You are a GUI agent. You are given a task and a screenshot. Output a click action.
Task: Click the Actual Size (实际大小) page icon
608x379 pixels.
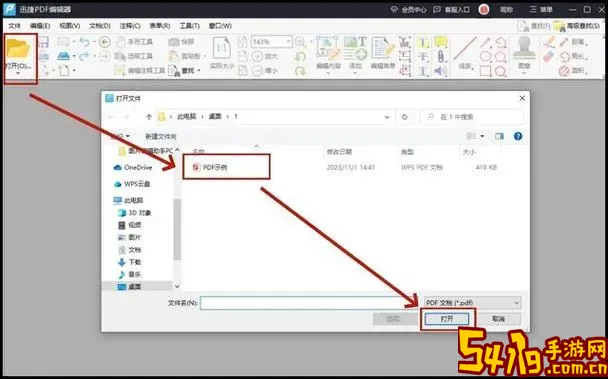tap(222, 48)
